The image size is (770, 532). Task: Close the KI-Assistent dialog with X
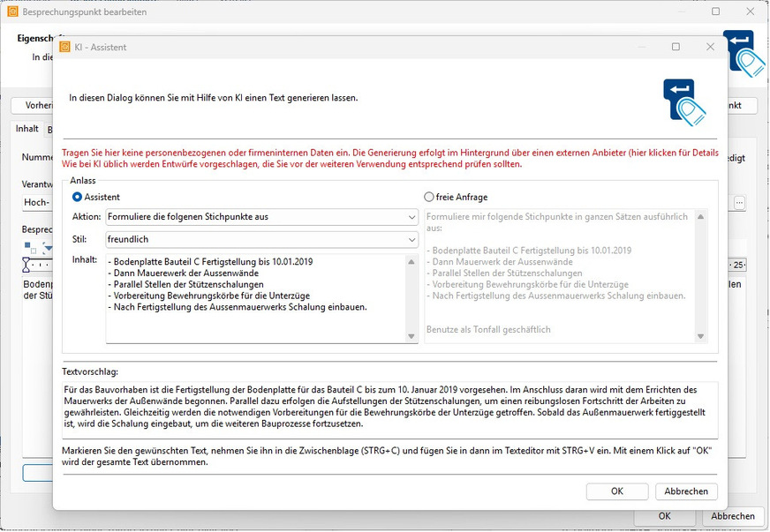tap(709, 47)
